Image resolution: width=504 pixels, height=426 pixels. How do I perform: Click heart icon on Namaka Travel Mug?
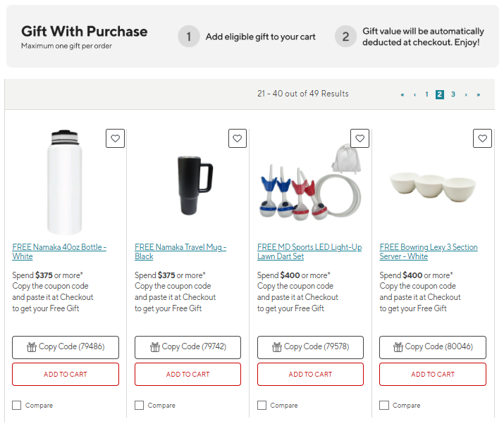[x=238, y=139]
